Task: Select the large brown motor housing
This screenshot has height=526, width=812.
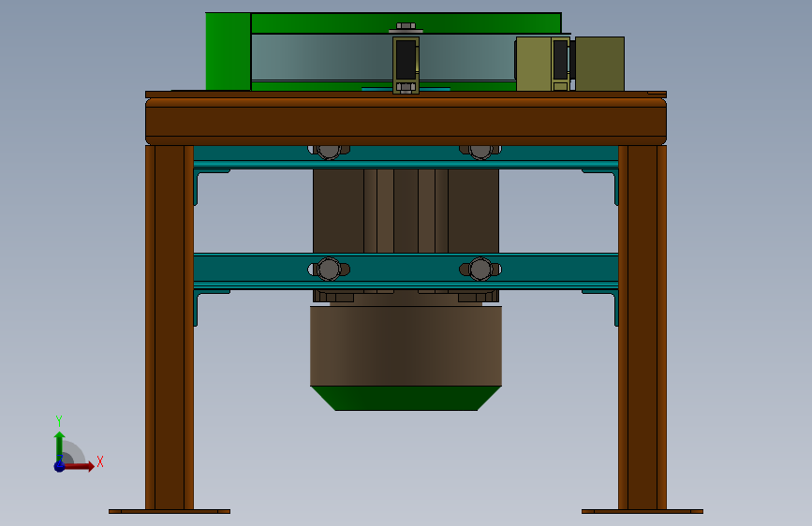Action: [x=406, y=346]
